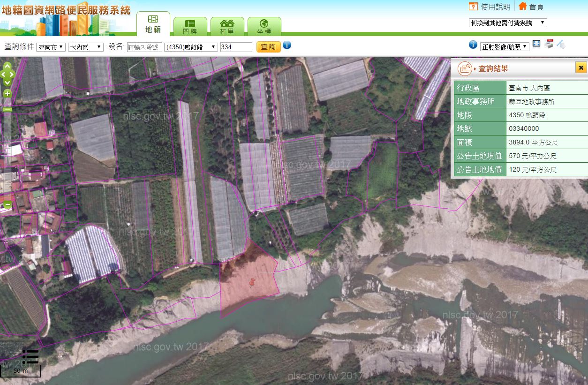Viewport: 588px width, 385px height.
Task: Click the orange 首頁 home icon
Action: click(522, 6)
